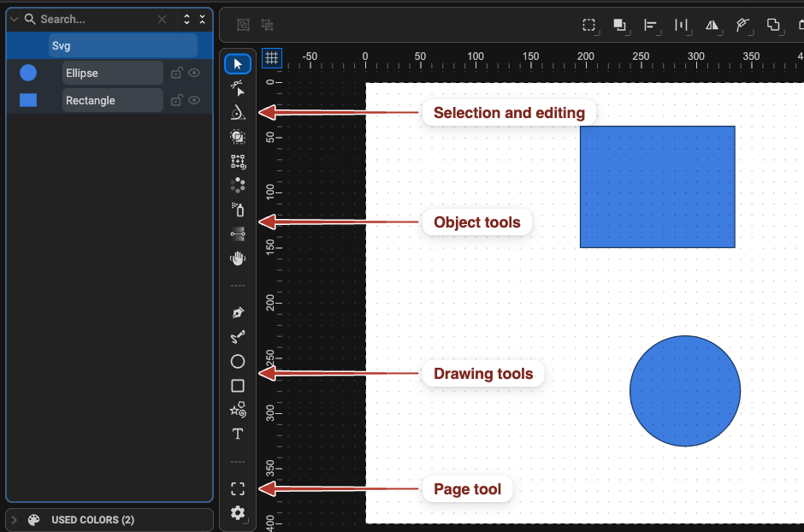Image resolution: width=804 pixels, height=532 pixels.
Task: Select the Spray can tool
Action: (238, 210)
